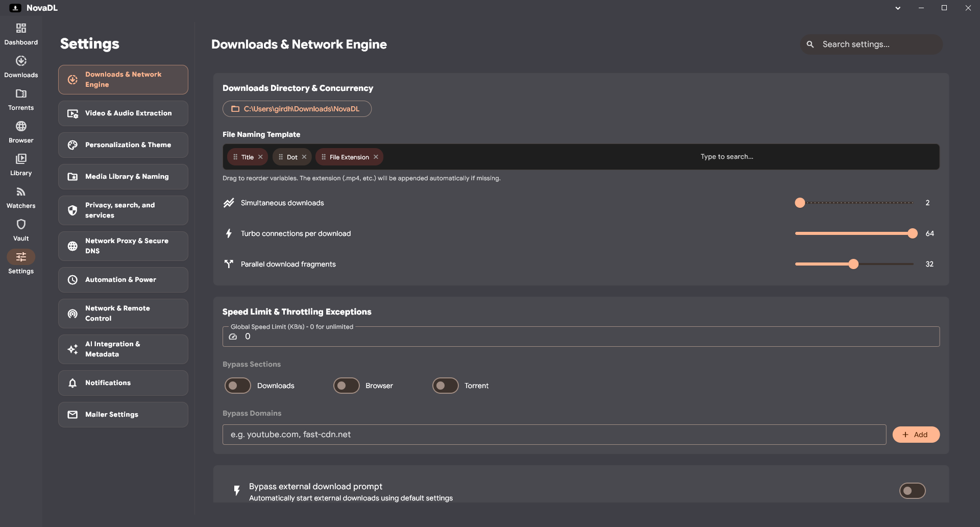This screenshot has width=980, height=527.
Task: Open the Downloads sidebar icon
Action: [21, 61]
